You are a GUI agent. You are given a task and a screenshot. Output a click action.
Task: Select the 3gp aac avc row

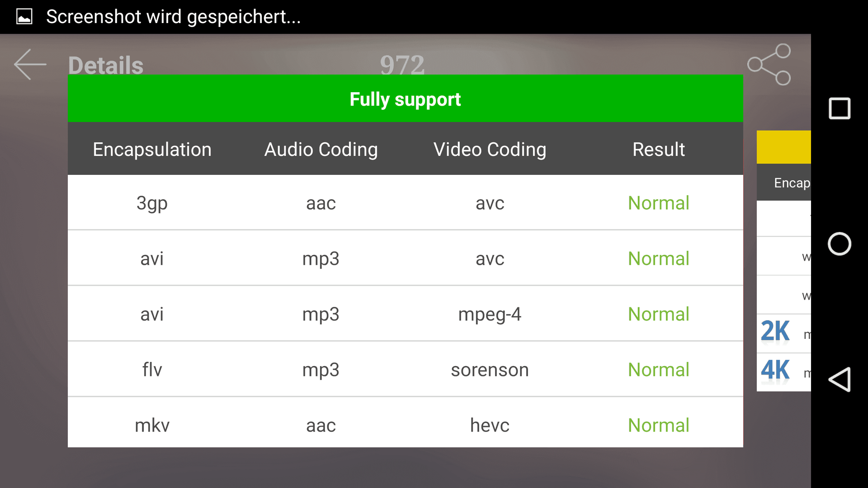tap(406, 203)
